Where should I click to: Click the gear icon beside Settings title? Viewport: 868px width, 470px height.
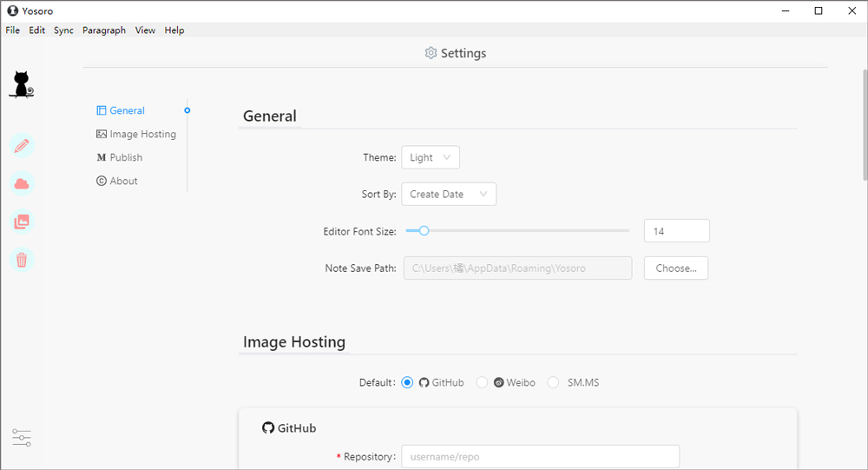point(431,53)
